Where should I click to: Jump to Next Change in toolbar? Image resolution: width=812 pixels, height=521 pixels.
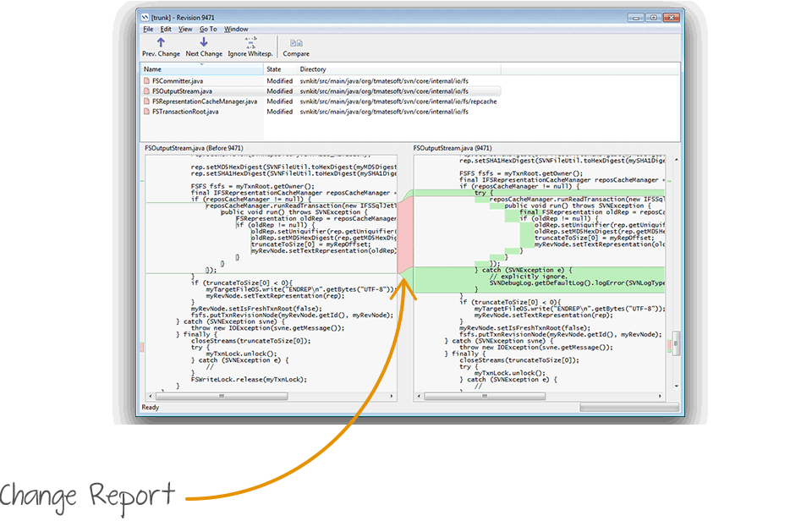click(204, 43)
